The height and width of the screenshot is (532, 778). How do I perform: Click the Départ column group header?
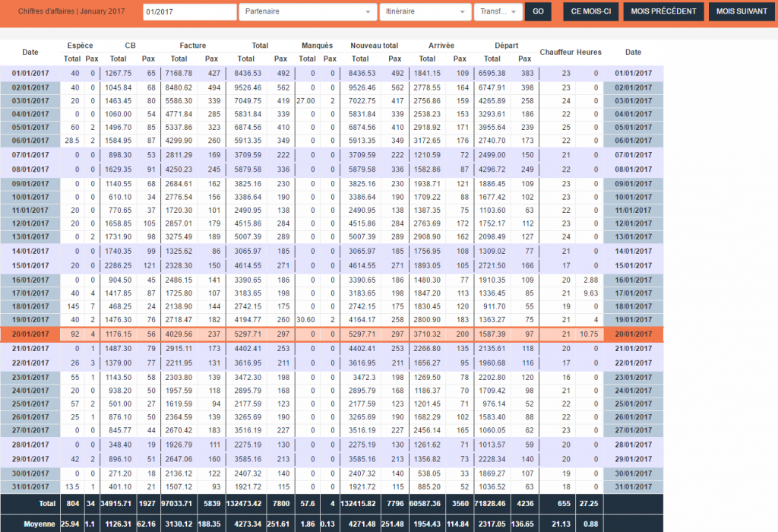tap(506, 45)
